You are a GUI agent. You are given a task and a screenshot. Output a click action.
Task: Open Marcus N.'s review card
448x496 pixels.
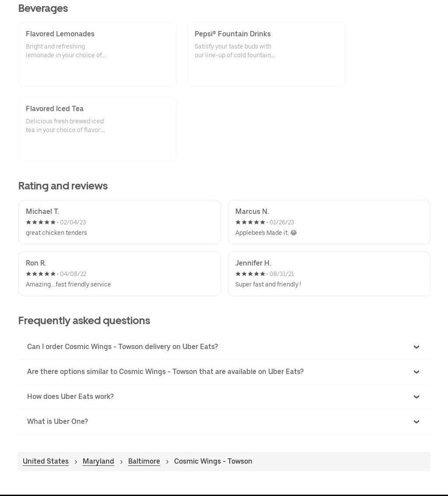(x=329, y=222)
